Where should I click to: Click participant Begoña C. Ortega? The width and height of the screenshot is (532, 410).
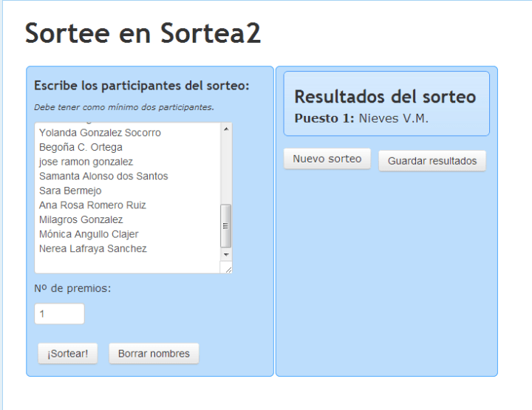pyautogui.click(x=81, y=147)
